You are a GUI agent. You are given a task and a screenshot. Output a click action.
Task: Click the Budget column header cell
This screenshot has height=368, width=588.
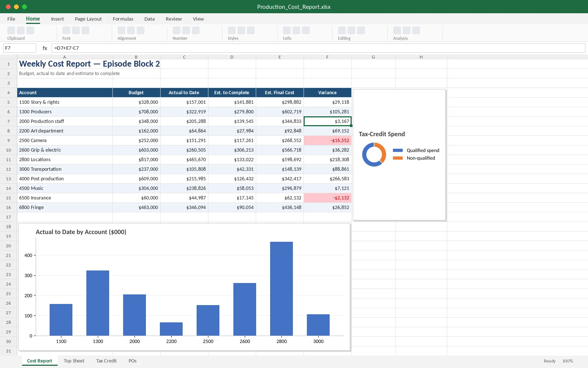(x=136, y=93)
